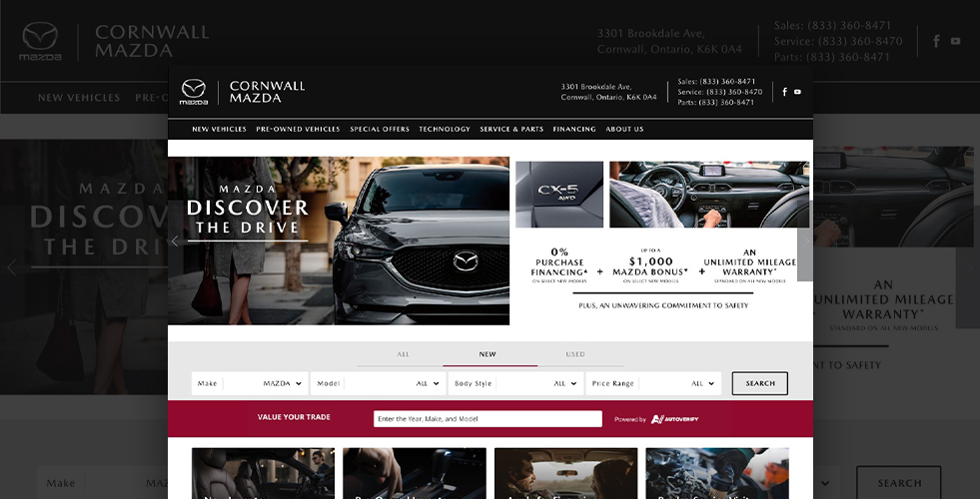Click New Vehicles in the background nav bar
The image size is (980, 499).
click(x=79, y=98)
